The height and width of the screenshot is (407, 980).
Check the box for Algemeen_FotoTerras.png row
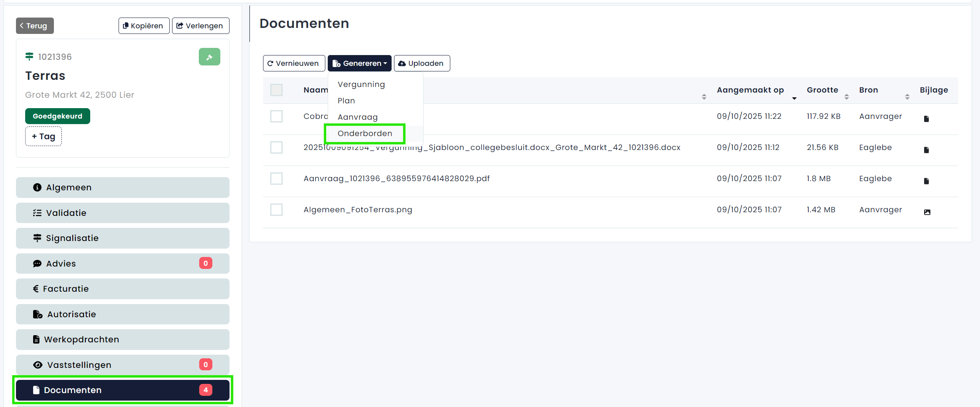pyautogui.click(x=276, y=209)
